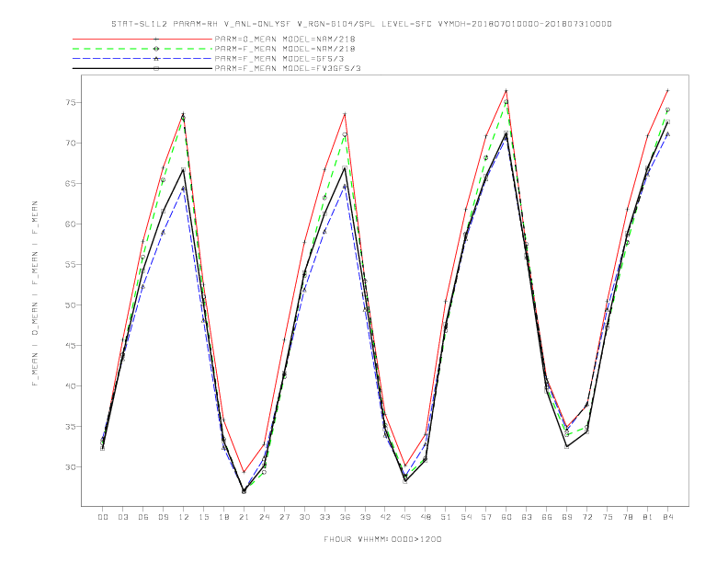Select the red O_MEAN NAM/218 legend line

click(x=142, y=39)
